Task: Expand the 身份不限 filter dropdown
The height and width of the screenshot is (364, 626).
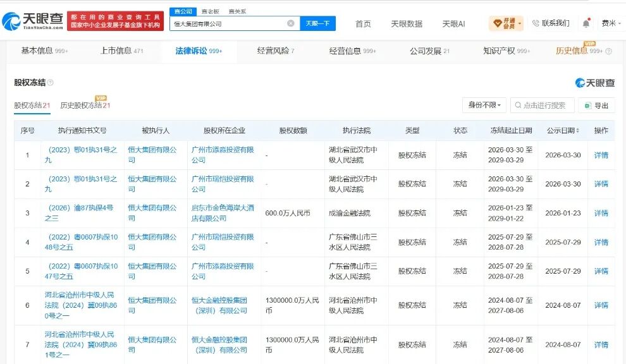Action: 484,105
